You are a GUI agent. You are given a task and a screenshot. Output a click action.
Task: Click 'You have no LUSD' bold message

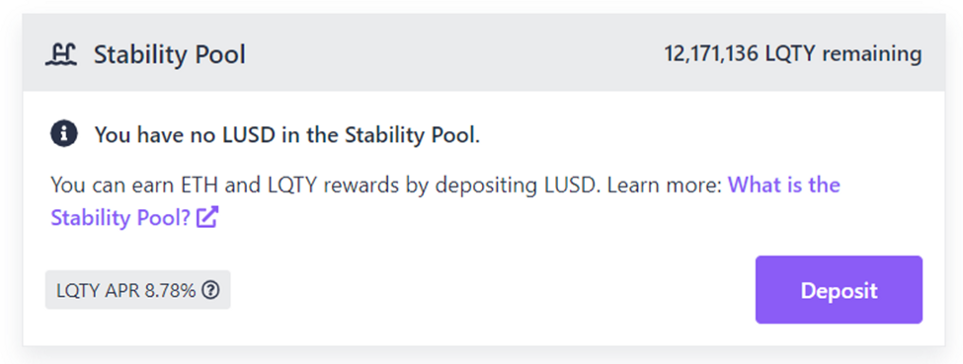pos(287,135)
